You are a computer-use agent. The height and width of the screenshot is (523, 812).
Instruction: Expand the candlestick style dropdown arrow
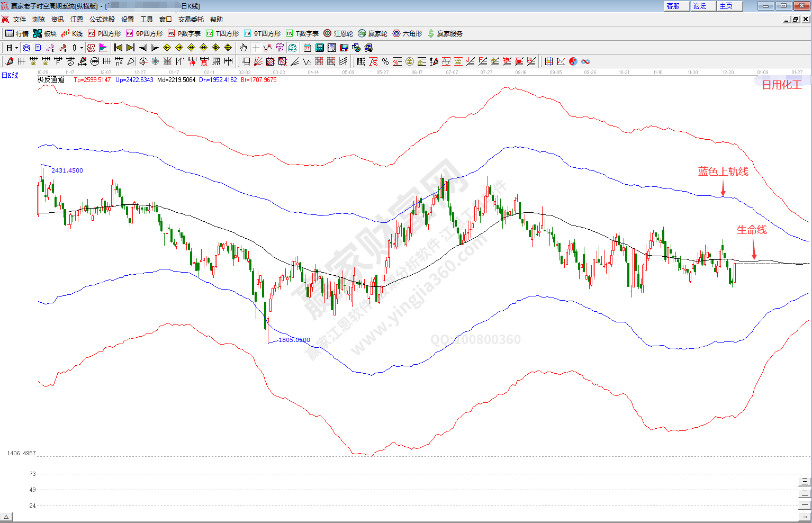(x=82, y=48)
